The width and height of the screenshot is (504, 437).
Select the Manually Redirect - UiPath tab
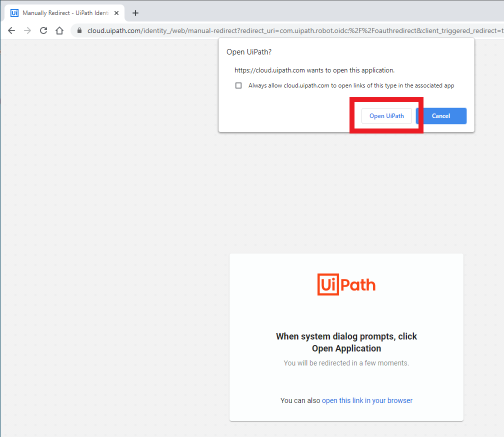[65, 13]
